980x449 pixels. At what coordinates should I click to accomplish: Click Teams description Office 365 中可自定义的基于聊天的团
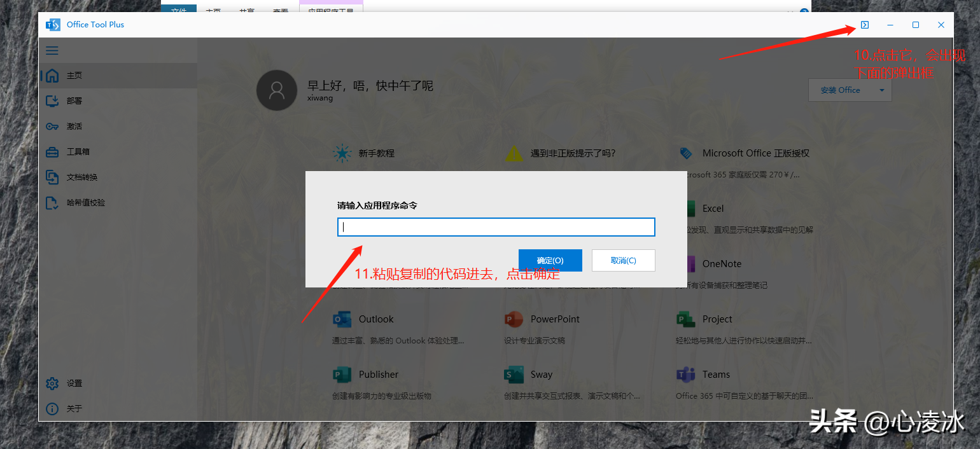[745, 396]
